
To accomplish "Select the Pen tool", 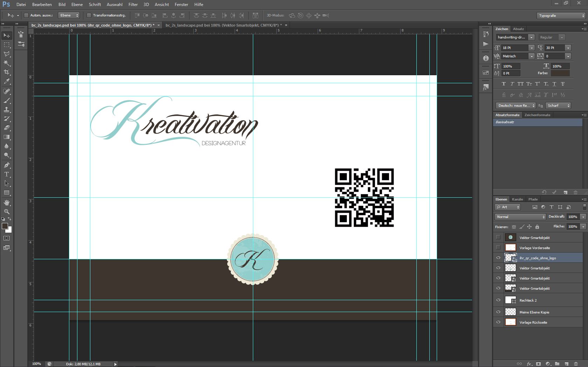I will pyautogui.click(x=7, y=165).
